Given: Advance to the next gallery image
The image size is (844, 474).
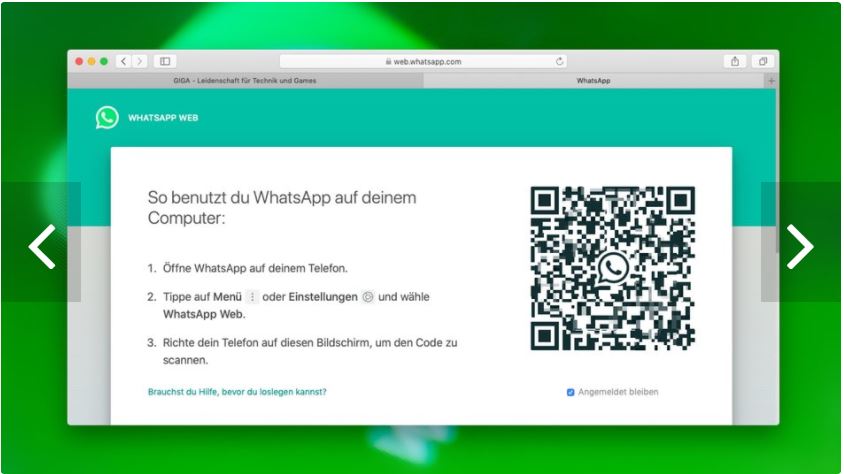Looking at the screenshot, I should 800,246.
